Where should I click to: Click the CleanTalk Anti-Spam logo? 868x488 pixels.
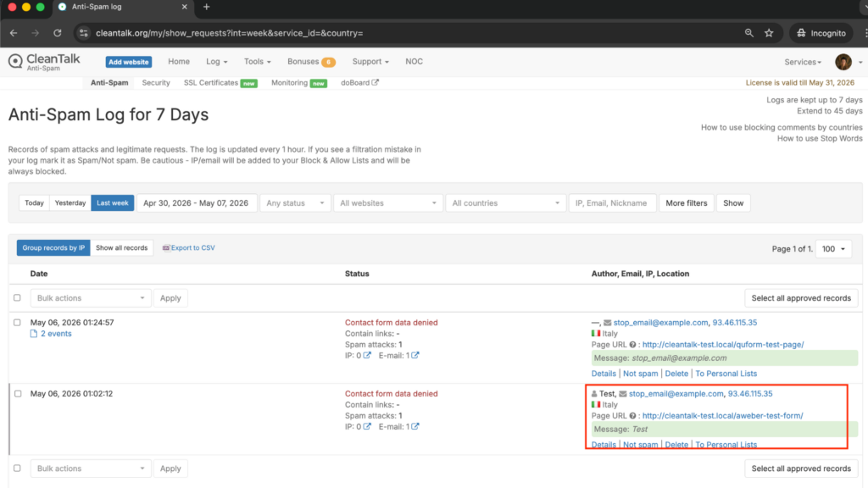tap(44, 61)
